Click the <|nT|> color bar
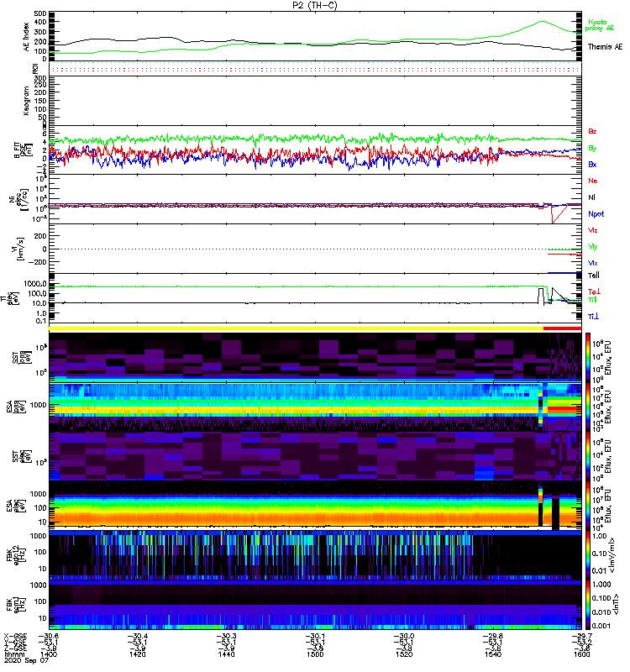The image size is (630, 672). (x=588, y=605)
